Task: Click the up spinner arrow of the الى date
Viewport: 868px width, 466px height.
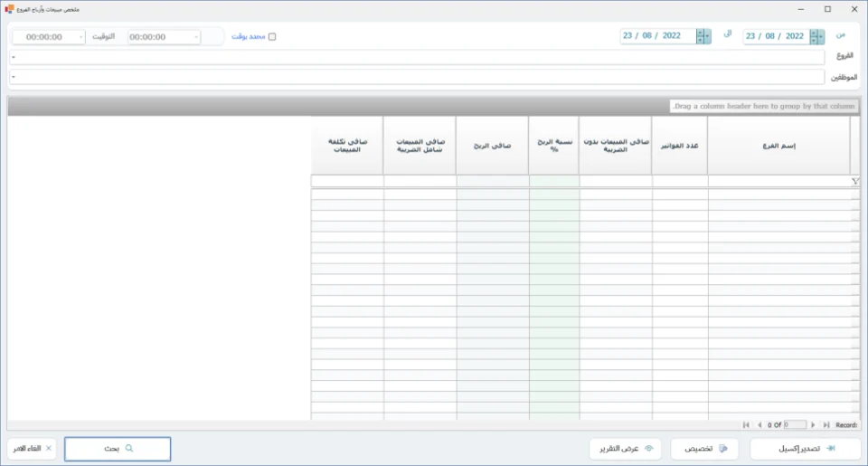Action: point(700,33)
